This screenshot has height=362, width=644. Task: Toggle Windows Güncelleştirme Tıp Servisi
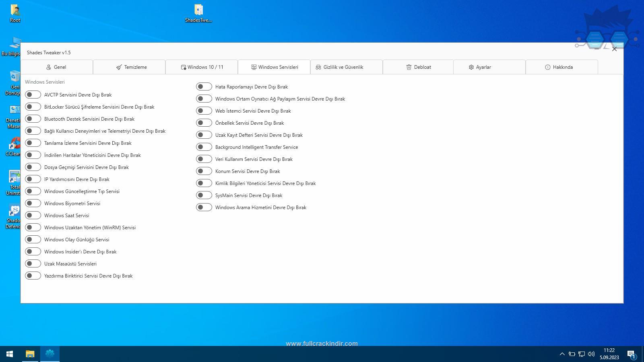point(33,191)
